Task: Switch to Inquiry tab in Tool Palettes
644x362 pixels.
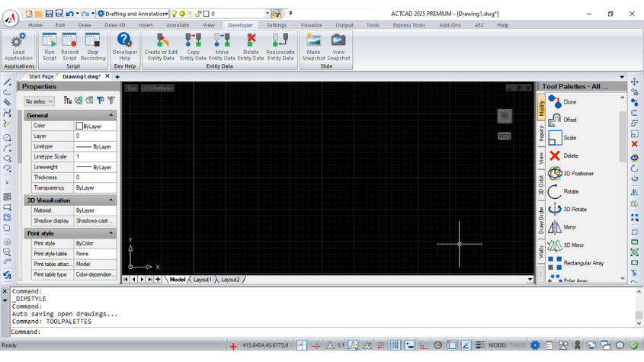Action: (x=541, y=134)
